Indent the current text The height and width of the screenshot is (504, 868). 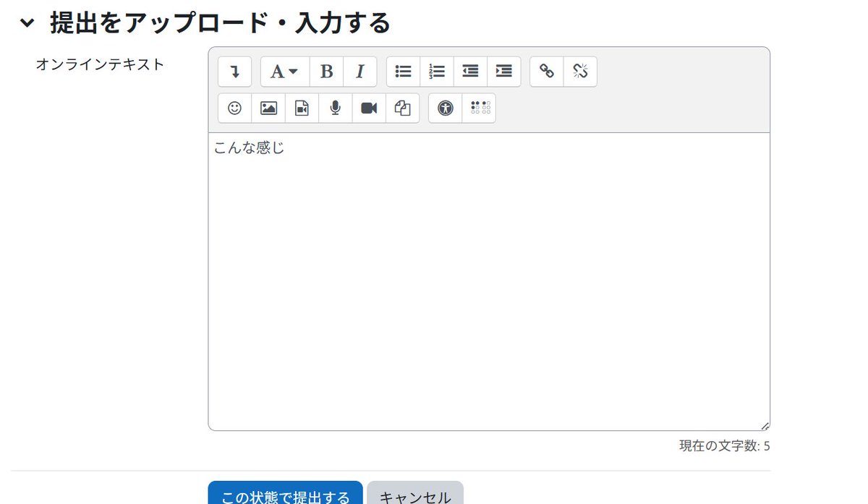[503, 71]
